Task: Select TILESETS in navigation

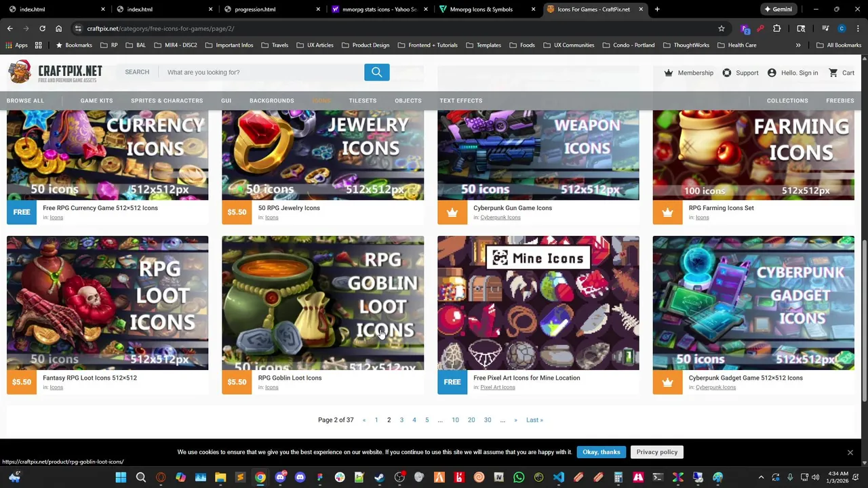Action: [x=363, y=100]
